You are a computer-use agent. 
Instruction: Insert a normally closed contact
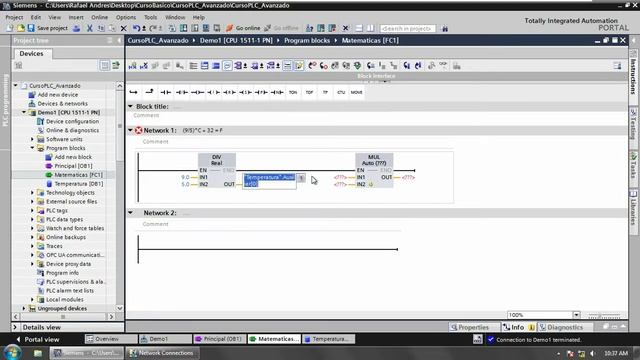[x=182, y=93]
